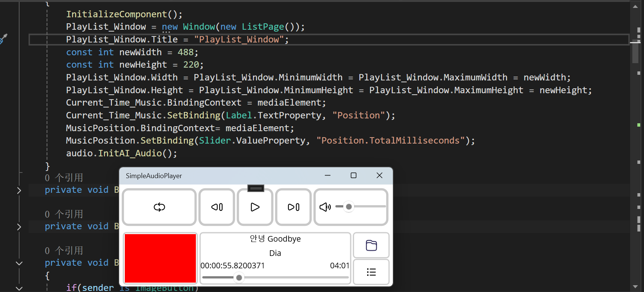Screen dimensions: 644x292
Task: Expand the first collapsed private void method
Action: point(19,190)
